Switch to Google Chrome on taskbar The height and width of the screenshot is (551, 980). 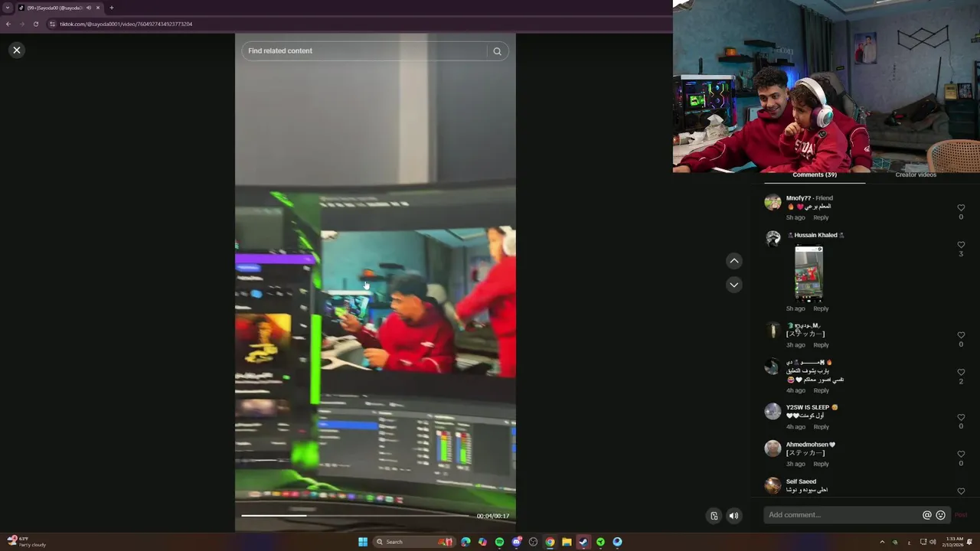pyautogui.click(x=550, y=542)
